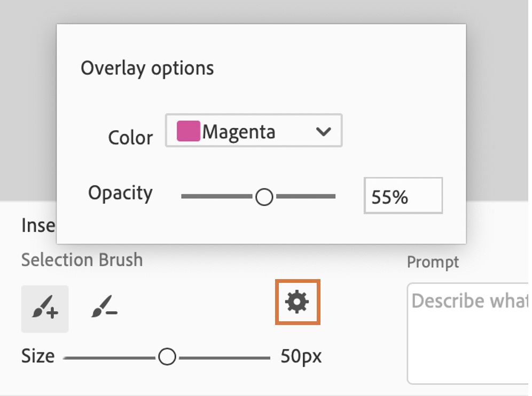
Task: Click the Opacity slider handle
Action: pos(264,197)
